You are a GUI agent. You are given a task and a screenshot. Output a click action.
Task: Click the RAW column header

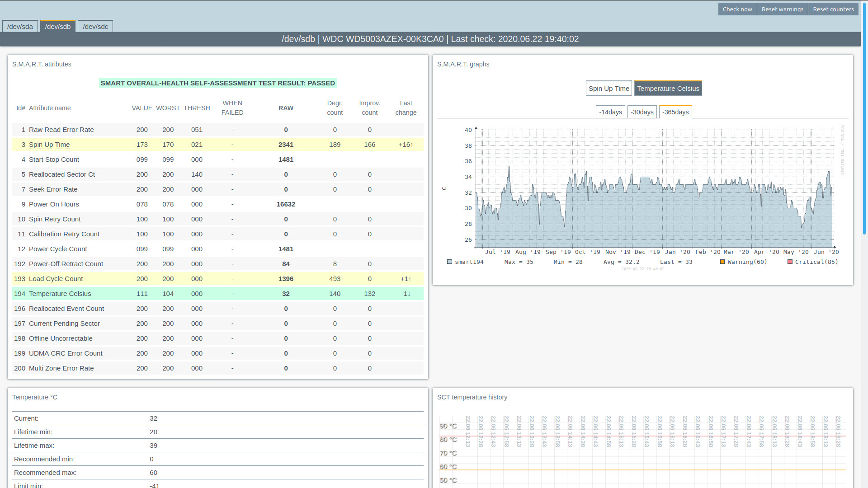[286, 108]
